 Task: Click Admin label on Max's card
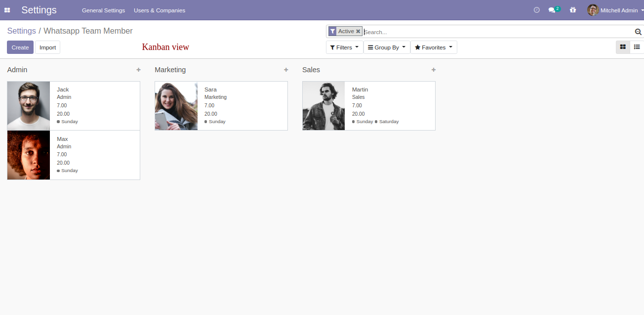[64, 147]
